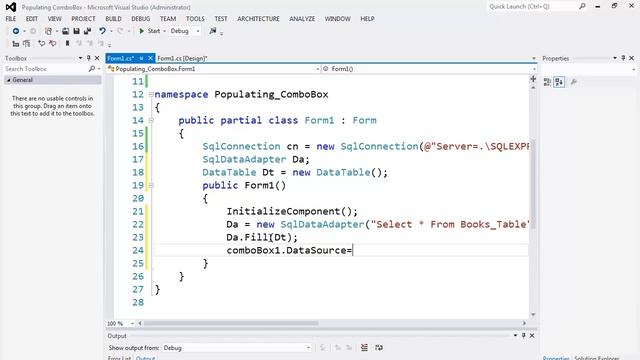Click the combobox1.DataSource= code line

[289, 250]
